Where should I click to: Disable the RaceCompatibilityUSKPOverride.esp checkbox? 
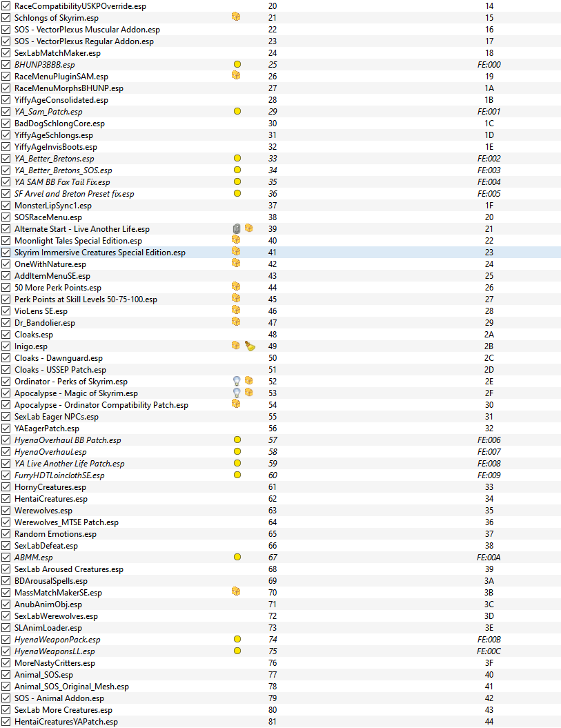point(6,6)
